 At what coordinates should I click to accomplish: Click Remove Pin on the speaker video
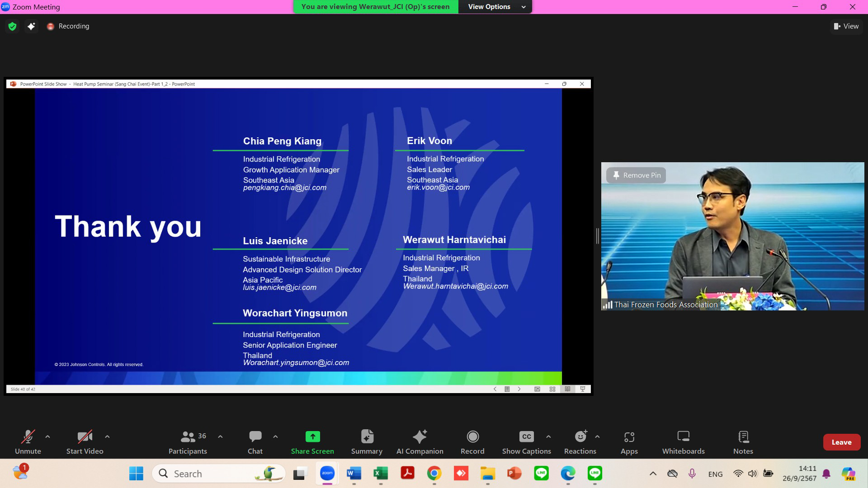(636, 175)
